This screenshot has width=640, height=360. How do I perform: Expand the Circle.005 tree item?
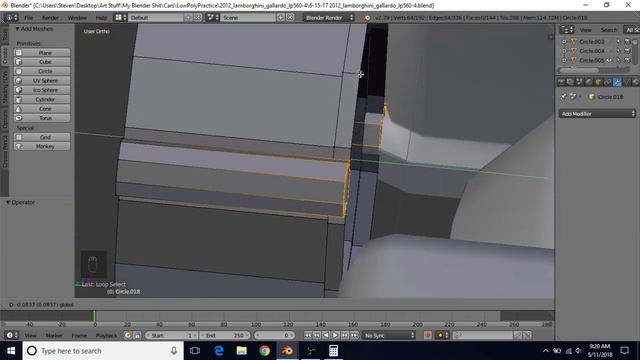coord(564,60)
